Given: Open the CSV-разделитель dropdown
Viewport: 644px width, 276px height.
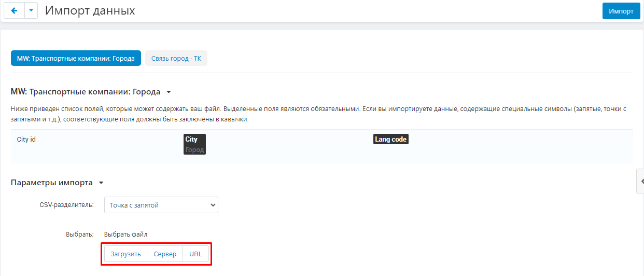Looking at the screenshot, I should pyautogui.click(x=161, y=205).
